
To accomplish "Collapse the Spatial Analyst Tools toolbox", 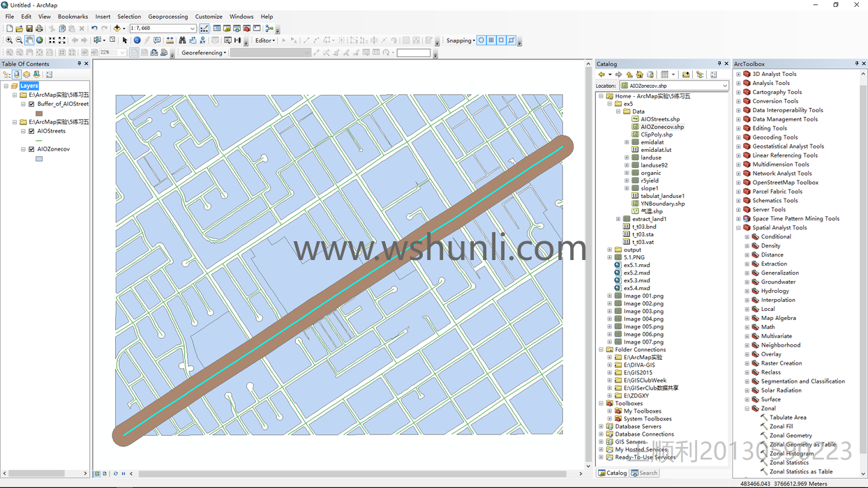I will (x=739, y=228).
